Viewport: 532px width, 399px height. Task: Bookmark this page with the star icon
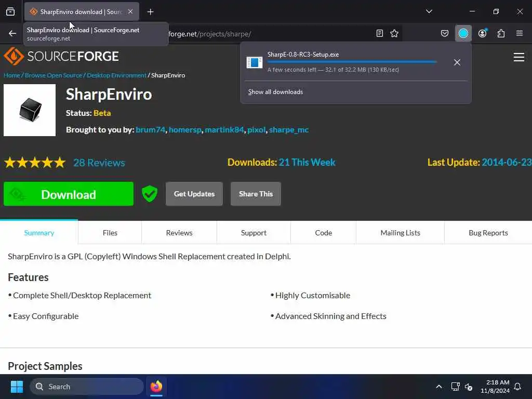pyautogui.click(x=394, y=33)
